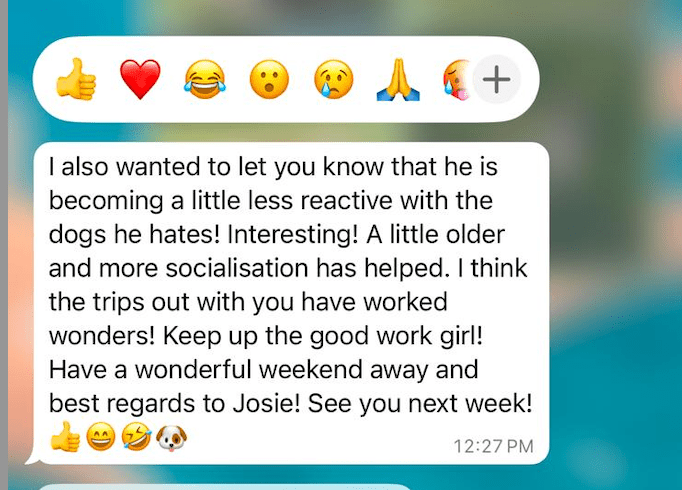
Task: Click the 12:27 PM message timestamp
Action: (x=493, y=447)
